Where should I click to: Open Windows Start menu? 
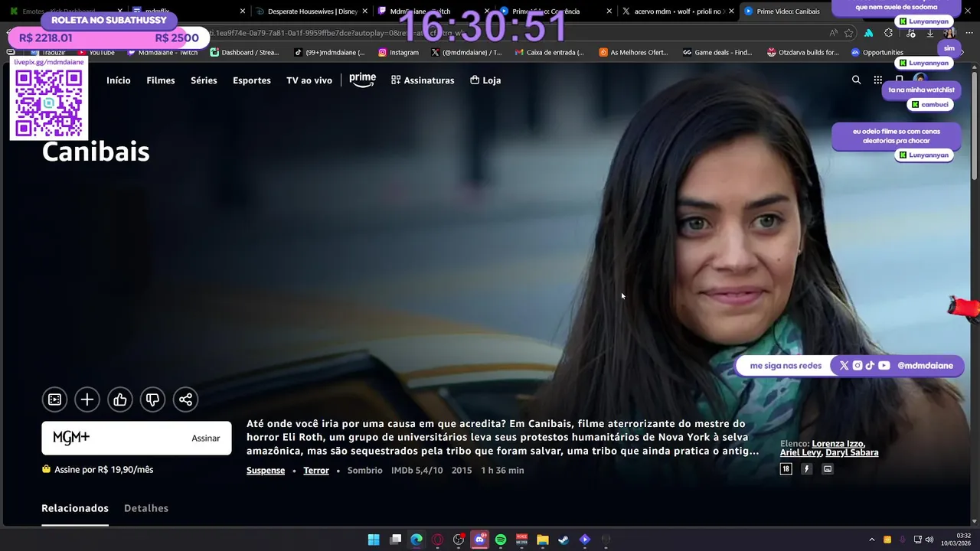(374, 540)
